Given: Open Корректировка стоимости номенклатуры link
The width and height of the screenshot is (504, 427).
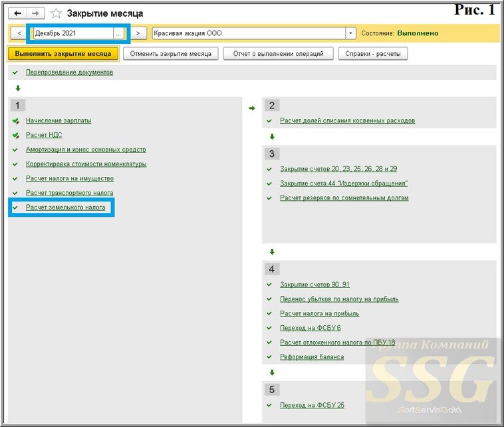Looking at the screenshot, I should pyautogui.click(x=86, y=164).
